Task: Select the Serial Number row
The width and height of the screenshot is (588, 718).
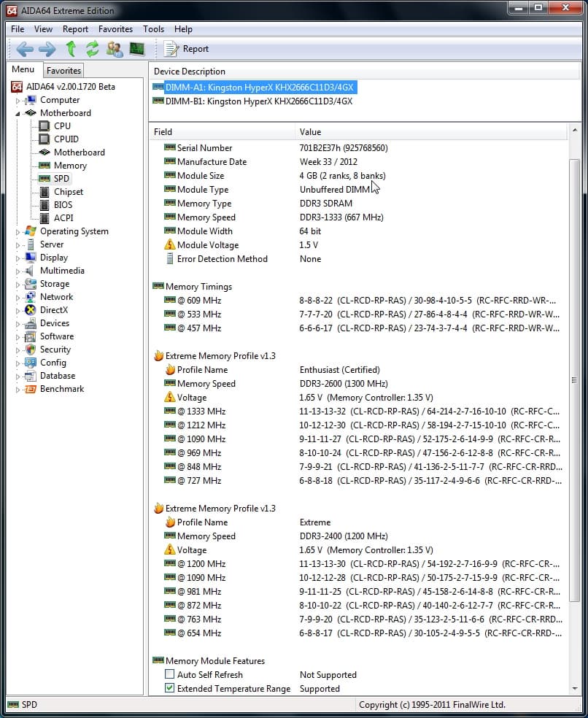Action: pos(360,148)
